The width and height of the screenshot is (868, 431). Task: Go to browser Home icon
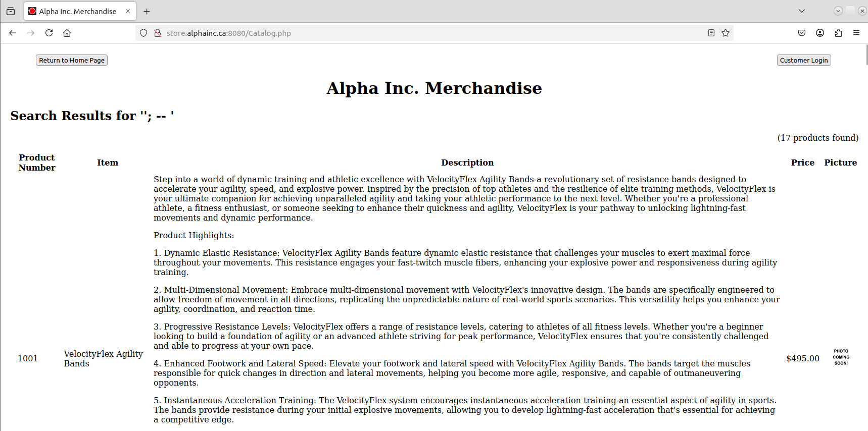point(67,33)
